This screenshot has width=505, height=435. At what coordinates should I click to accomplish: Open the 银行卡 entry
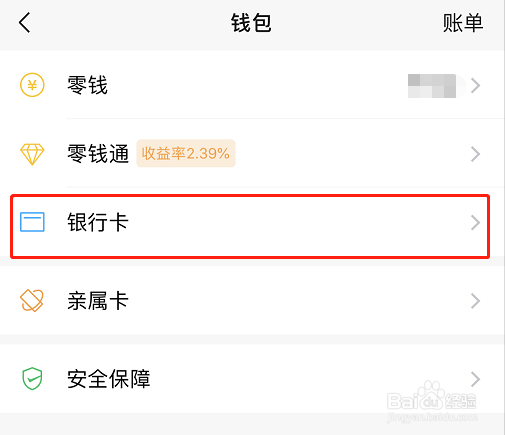250,226
